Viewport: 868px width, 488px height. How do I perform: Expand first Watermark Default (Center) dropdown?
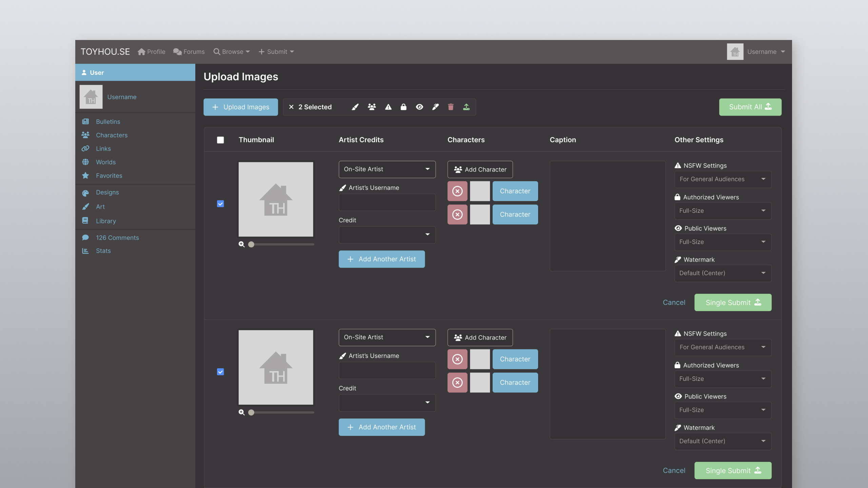pyautogui.click(x=723, y=273)
